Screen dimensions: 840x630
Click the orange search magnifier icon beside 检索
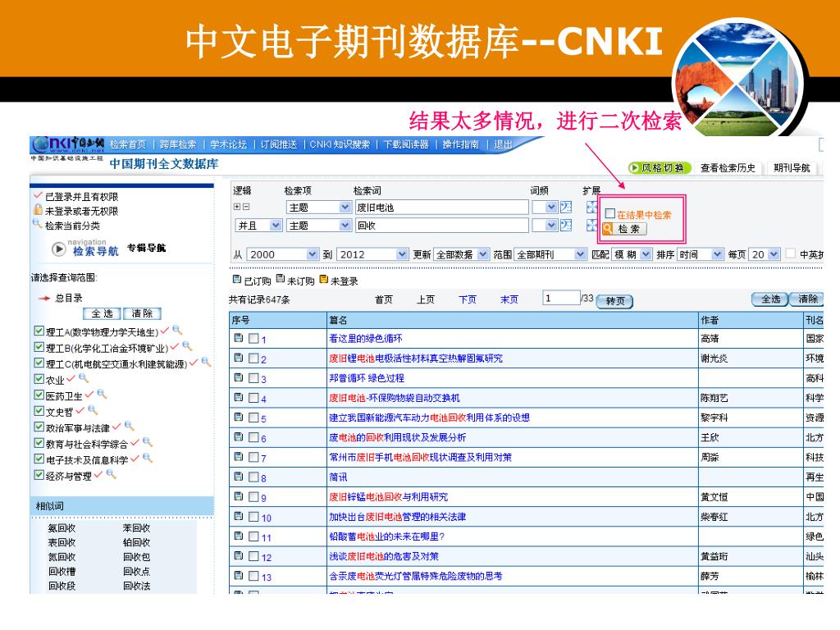pyautogui.click(x=607, y=229)
